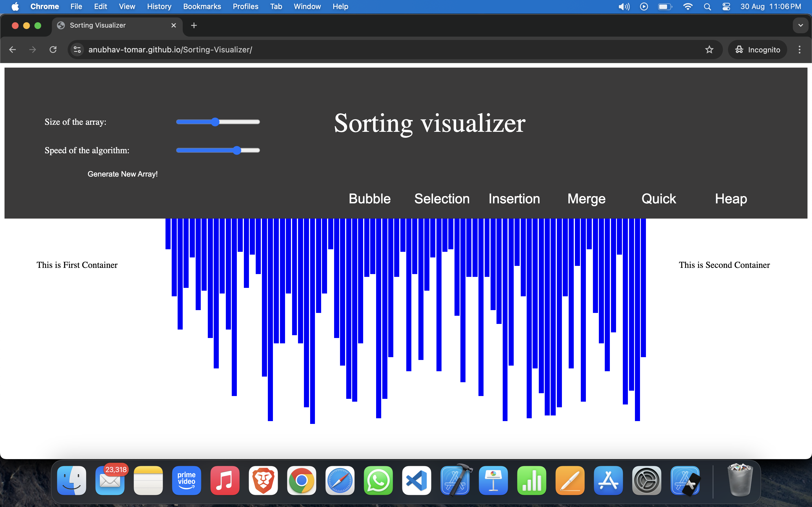Launch the Merge sort animation
The height and width of the screenshot is (507, 812).
tap(586, 199)
